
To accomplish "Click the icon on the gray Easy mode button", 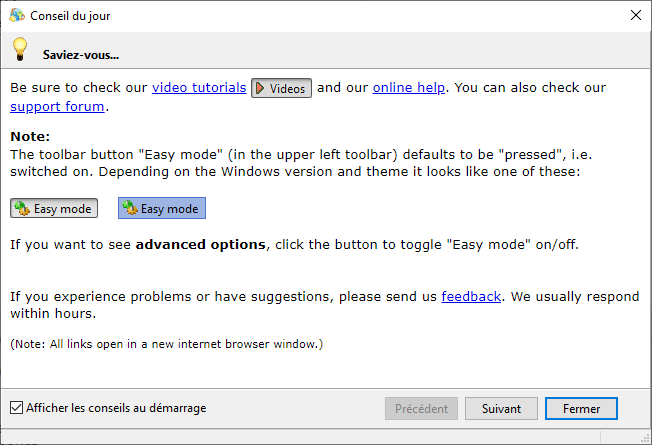I will point(22,209).
